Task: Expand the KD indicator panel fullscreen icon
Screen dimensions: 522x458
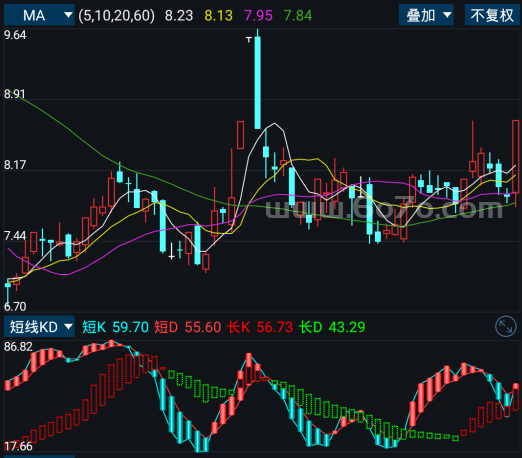Action: [x=506, y=326]
